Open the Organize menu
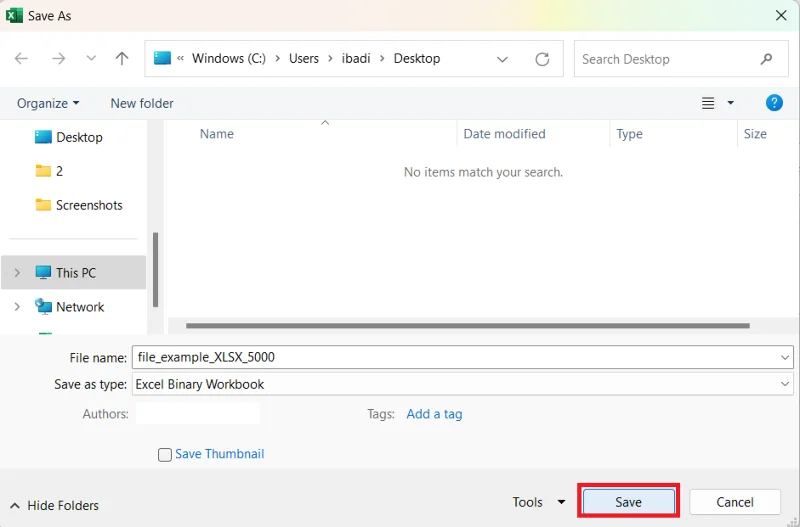Image resolution: width=800 pixels, height=527 pixels. 48,103
